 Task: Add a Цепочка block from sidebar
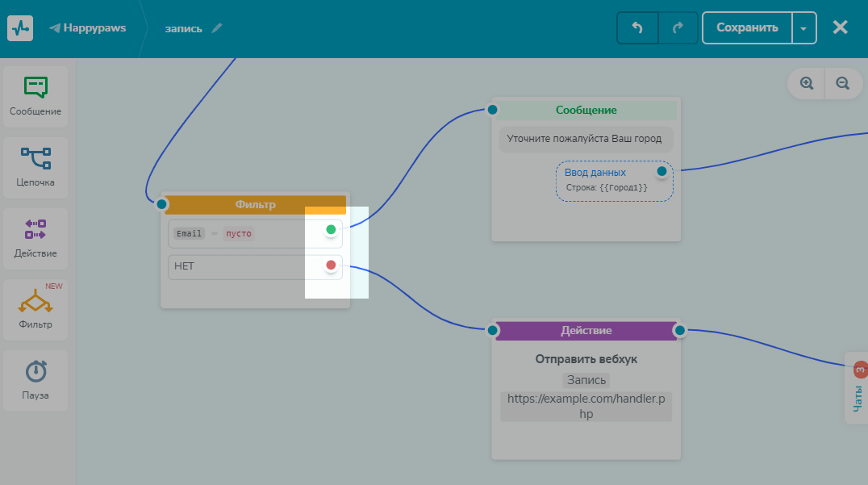(35, 166)
